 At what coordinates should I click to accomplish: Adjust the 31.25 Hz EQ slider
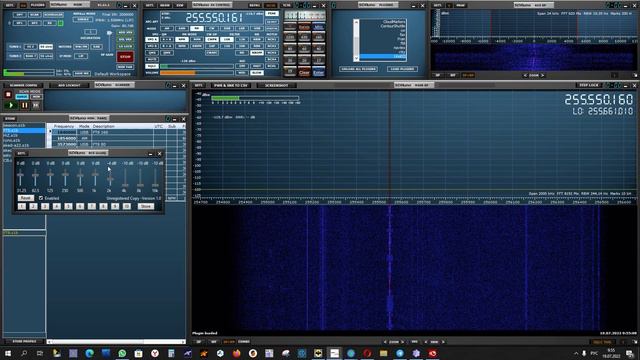20,178
